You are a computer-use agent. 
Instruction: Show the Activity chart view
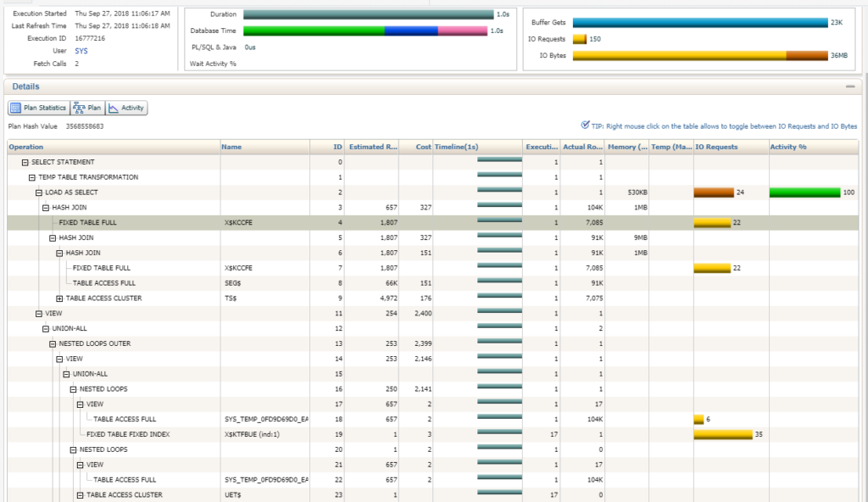(x=126, y=108)
